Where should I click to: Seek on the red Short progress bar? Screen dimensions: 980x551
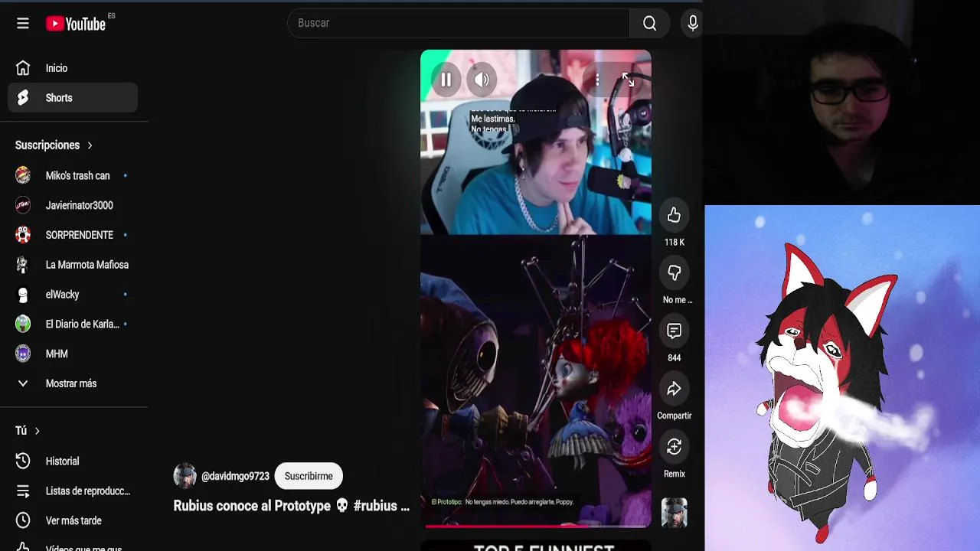click(x=536, y=526)
